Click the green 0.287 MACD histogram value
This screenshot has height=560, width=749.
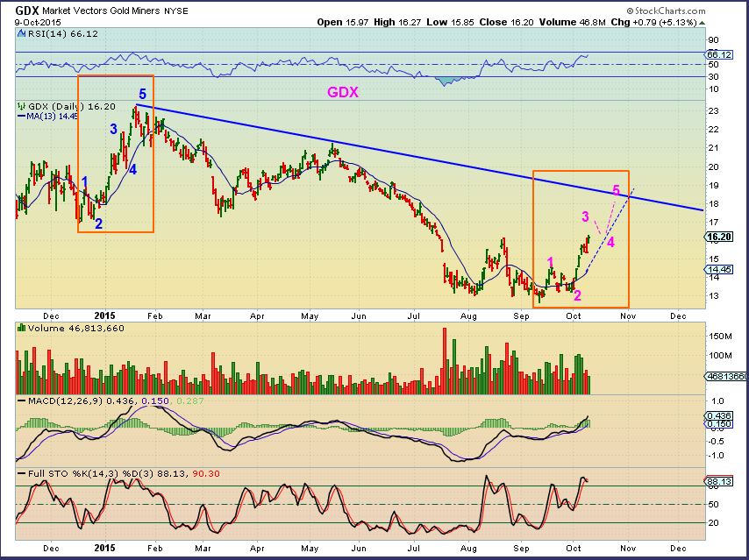[x=190, y=401]
